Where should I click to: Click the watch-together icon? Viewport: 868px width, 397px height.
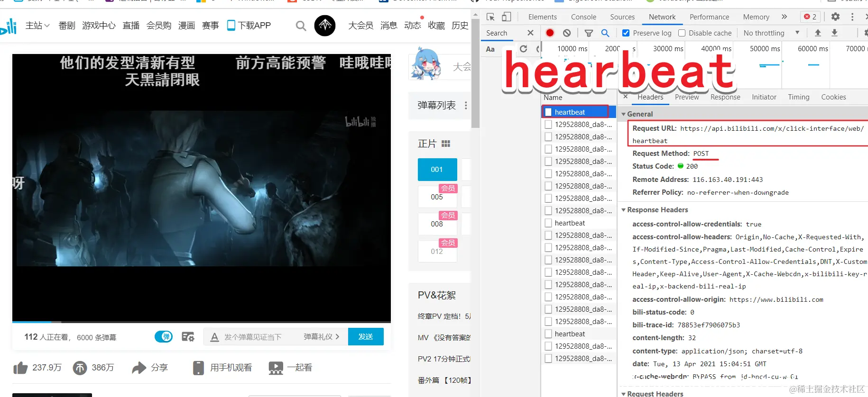(x=276, y=368)
